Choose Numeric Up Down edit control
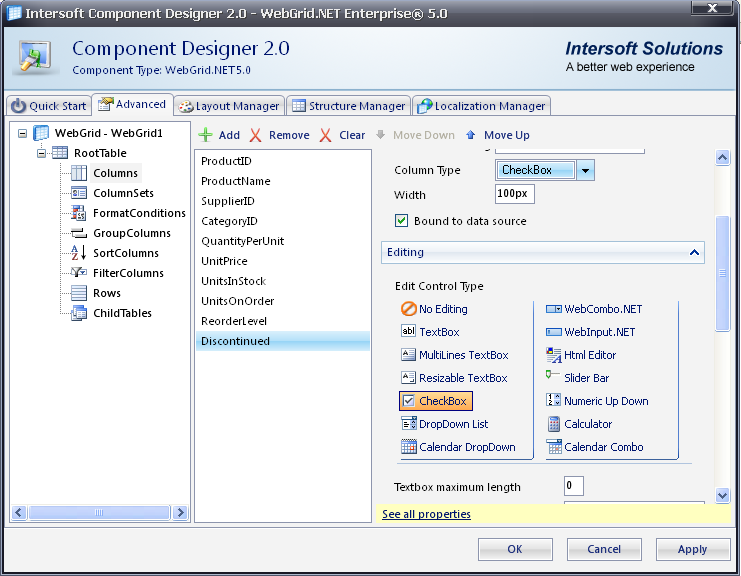741x576 pixels. pos(597,401)
